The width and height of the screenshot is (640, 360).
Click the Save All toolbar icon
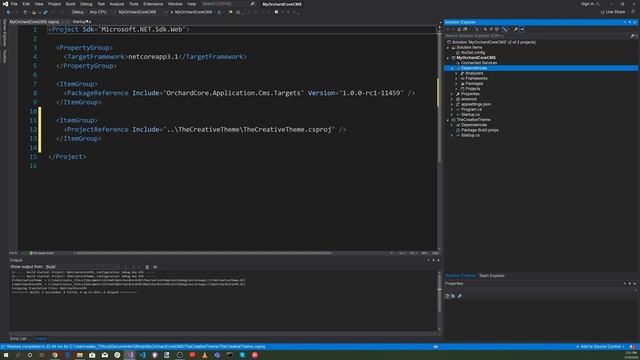pyautogui.click(x=45, y=12)
